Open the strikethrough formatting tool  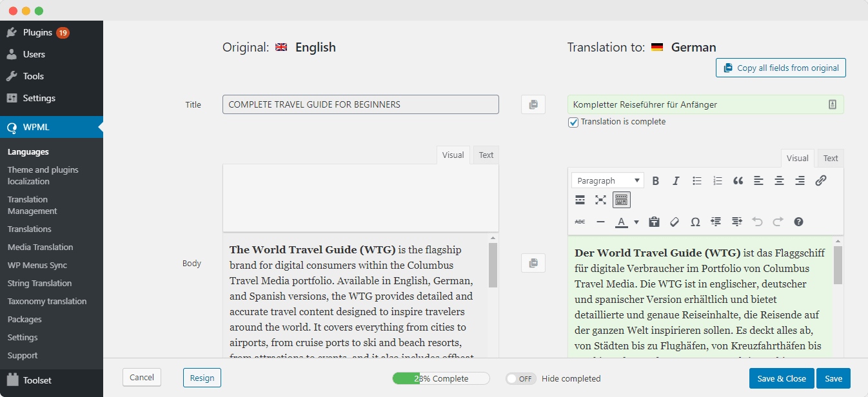click(x=580, y=220)
